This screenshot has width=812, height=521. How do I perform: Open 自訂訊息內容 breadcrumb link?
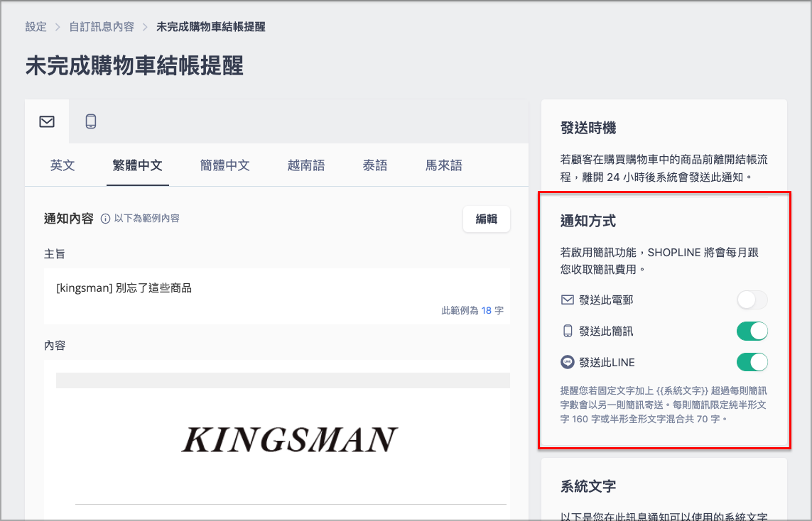[102, 27]
